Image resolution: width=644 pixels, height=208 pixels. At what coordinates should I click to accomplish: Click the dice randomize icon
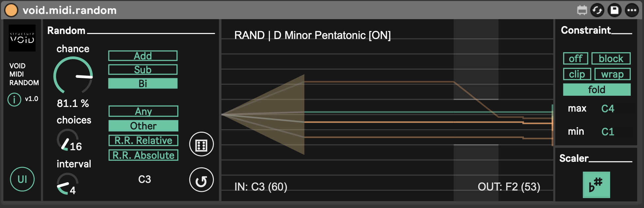(201, 144)
